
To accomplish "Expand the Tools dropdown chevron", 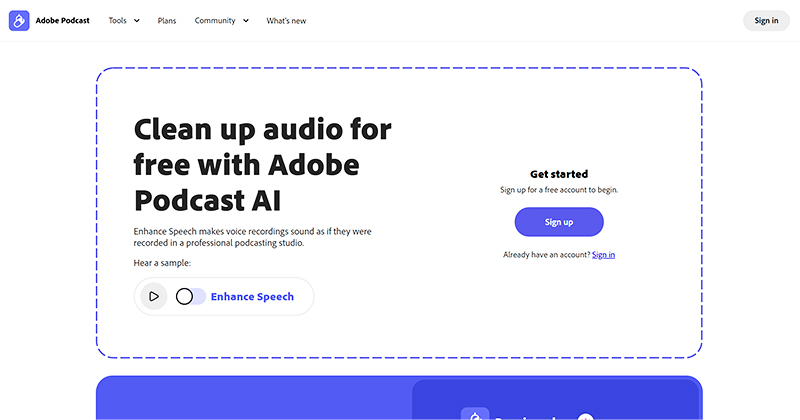I will pyautogui.click(x=136, y=21).
